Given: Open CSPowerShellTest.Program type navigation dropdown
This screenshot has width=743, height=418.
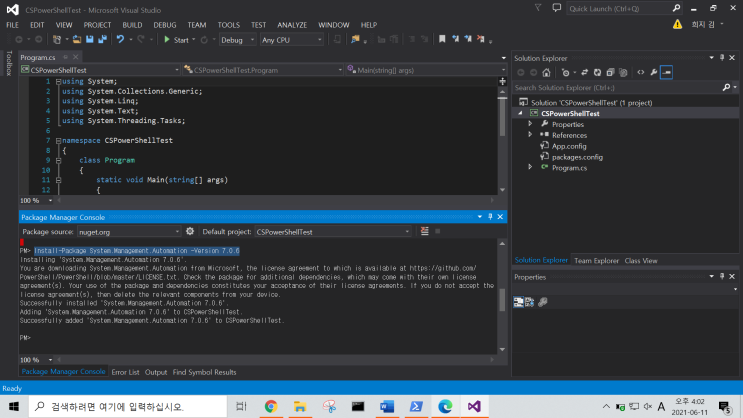Looking at the screenshot, I should tap(263, 70).
